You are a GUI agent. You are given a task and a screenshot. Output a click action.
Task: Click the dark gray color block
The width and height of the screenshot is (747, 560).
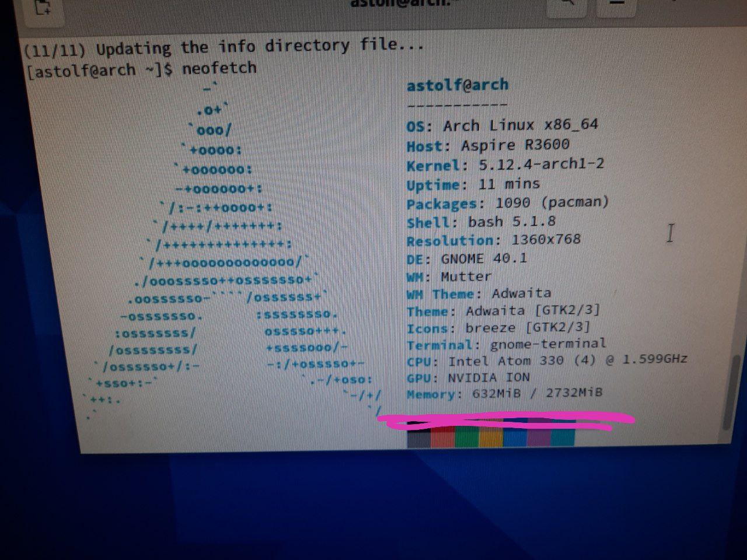(418, 437)
